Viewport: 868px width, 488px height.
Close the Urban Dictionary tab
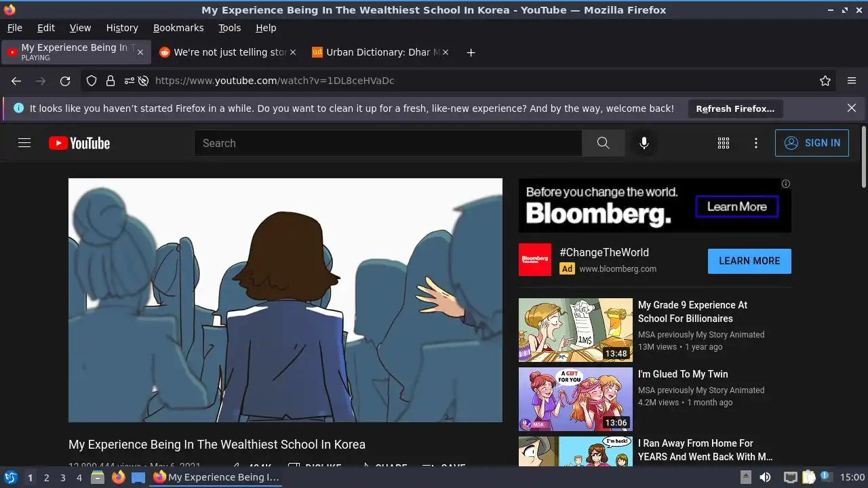point(446,52)
